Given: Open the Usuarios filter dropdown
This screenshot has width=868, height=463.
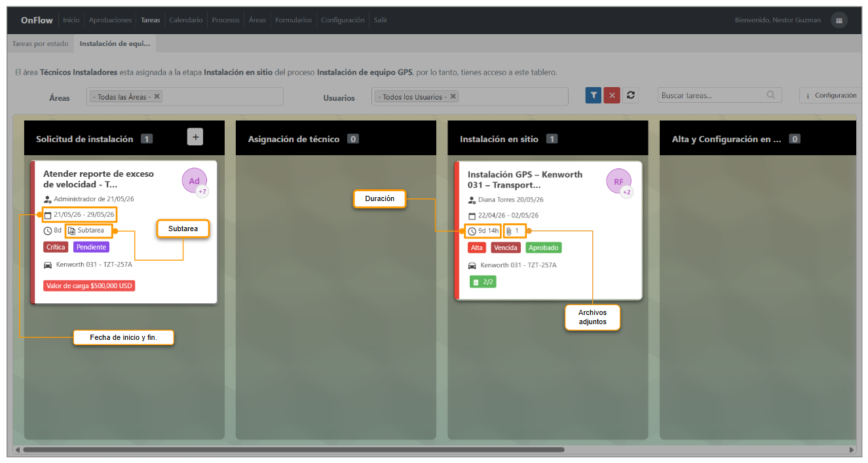Looking at the screenshot, I should [470, 96].
